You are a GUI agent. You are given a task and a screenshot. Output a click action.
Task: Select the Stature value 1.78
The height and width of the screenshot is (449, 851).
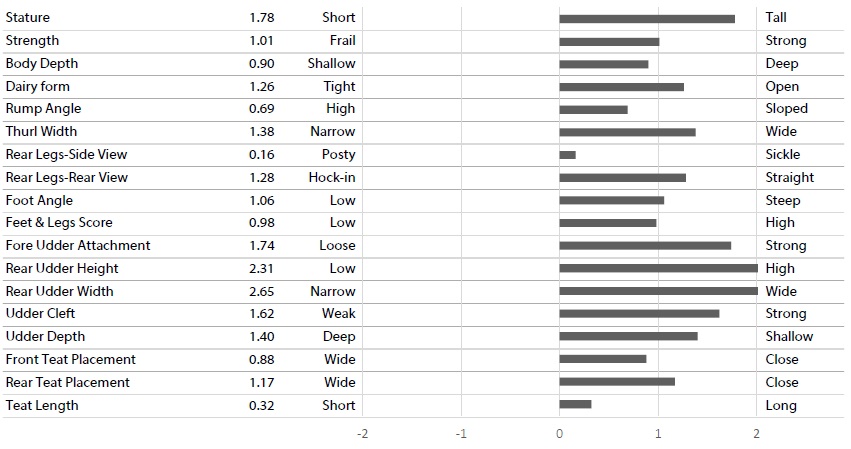coord(262,17)
